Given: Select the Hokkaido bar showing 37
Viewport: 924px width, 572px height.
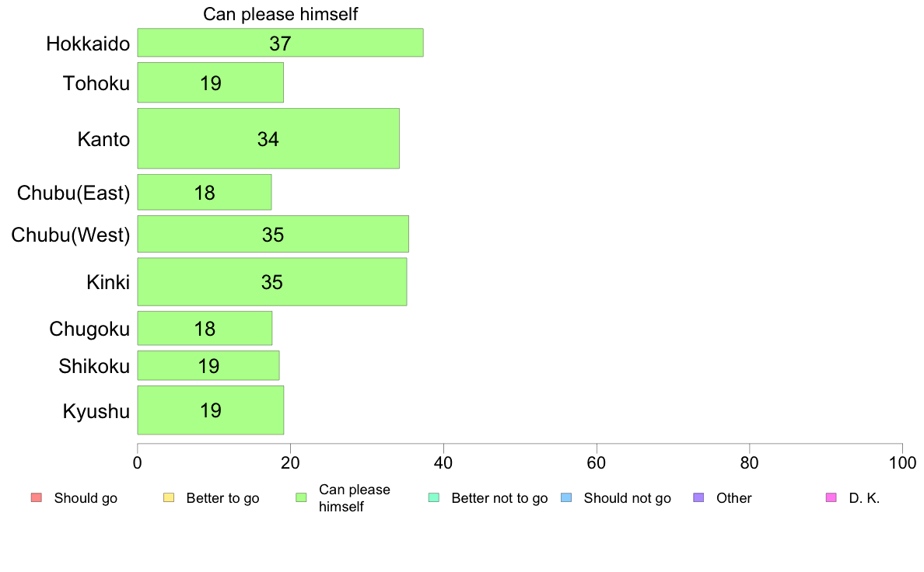Looking at the screenshot, I should tap(280, 43).
